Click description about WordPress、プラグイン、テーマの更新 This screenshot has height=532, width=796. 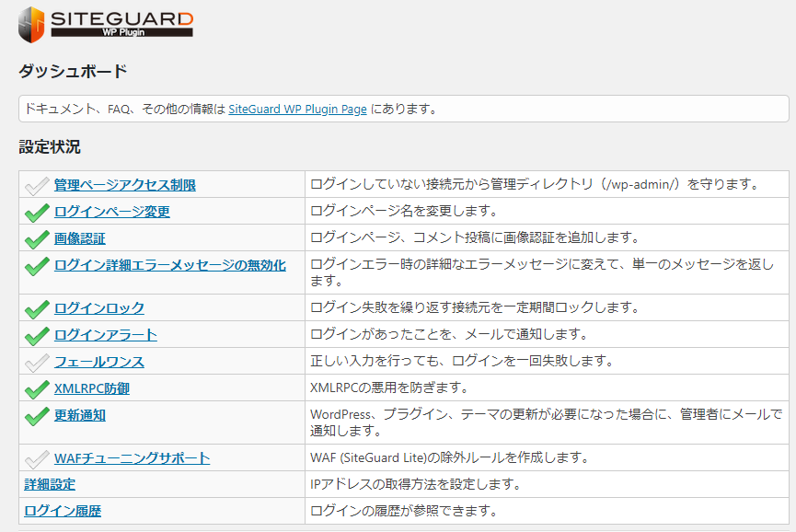pyautogui.click(x=547, y=422)
